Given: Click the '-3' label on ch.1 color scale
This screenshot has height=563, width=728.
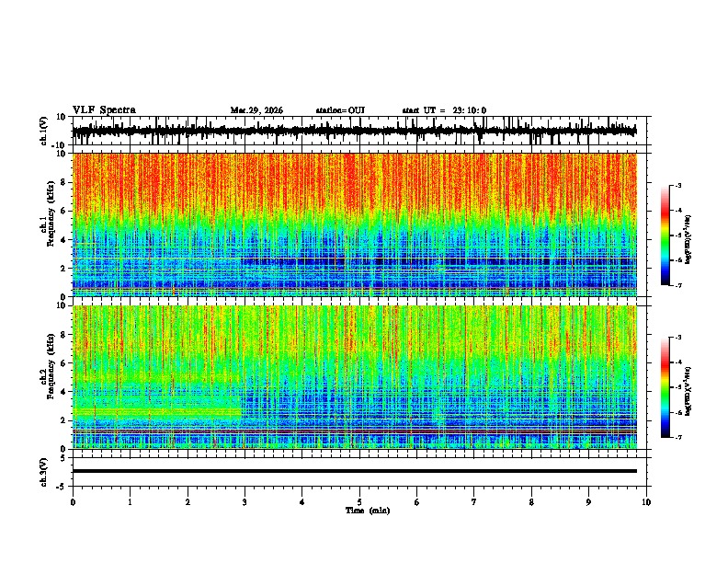Looking at the screenshot, I should pyautogui.click(x=678, y=185).
